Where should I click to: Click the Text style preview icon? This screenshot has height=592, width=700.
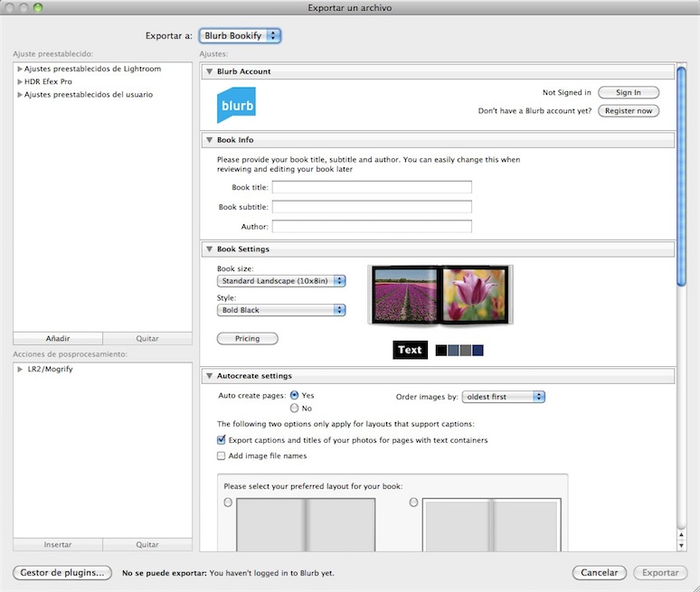coord(410,350)
